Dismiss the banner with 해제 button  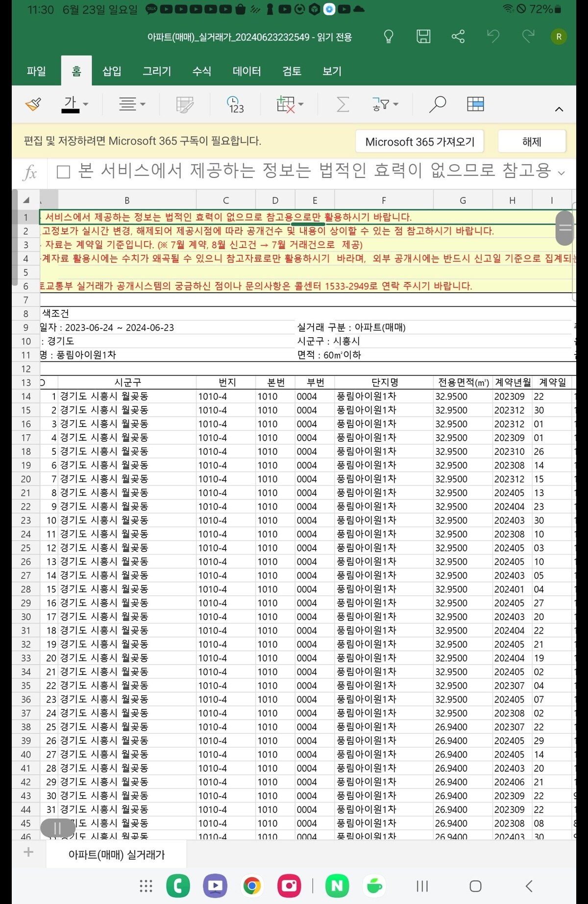click(532, 142)
